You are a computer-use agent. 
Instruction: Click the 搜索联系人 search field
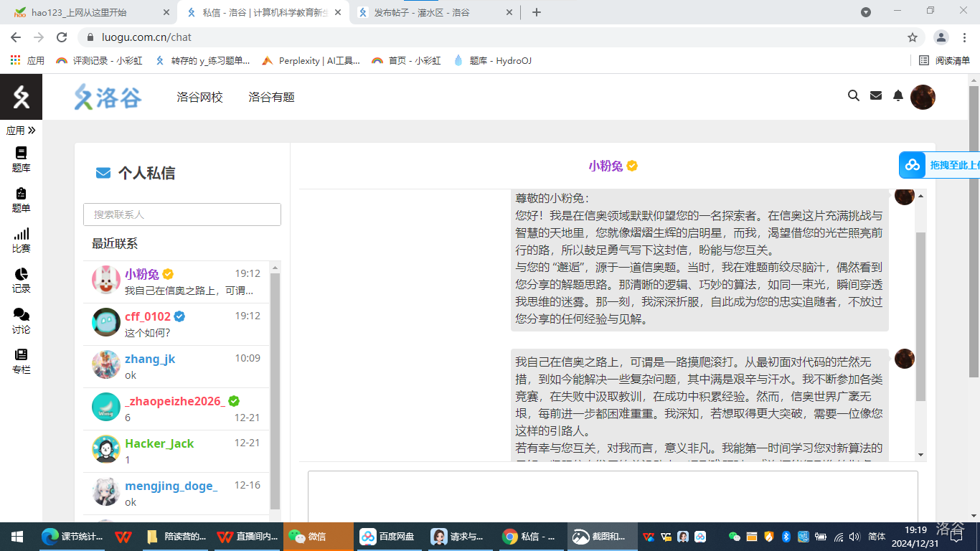click(x=182, y=215)
